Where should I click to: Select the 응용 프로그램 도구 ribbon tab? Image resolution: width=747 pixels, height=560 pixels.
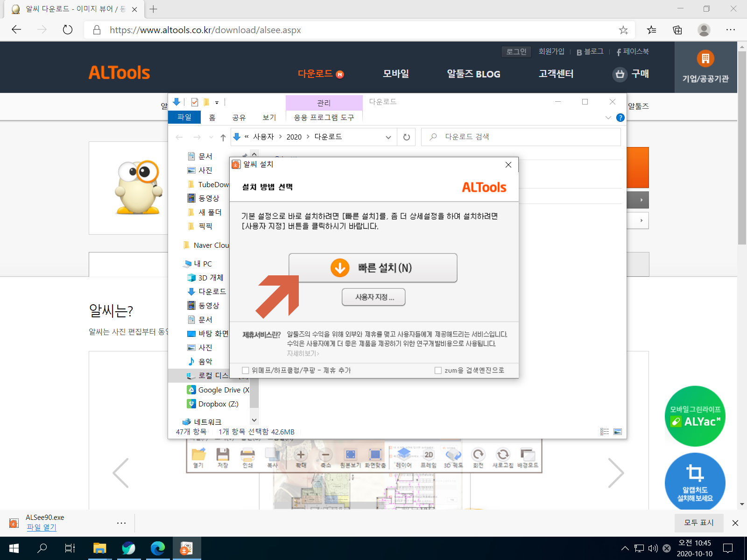[x=324, y=117]
